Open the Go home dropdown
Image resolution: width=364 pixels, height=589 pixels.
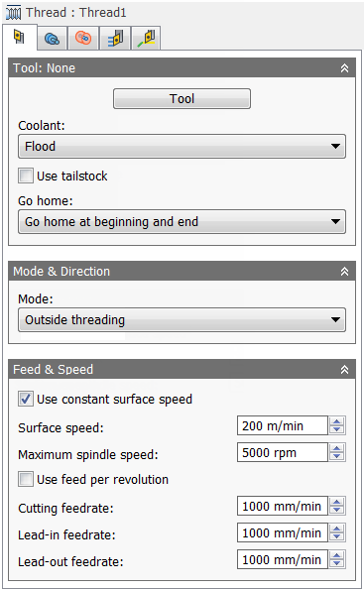click(182, 222)
